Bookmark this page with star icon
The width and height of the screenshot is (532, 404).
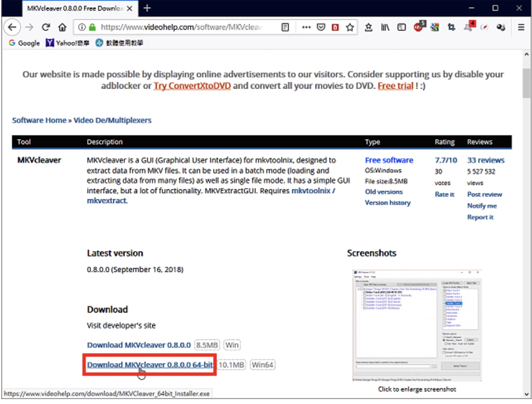pos(350,27)
